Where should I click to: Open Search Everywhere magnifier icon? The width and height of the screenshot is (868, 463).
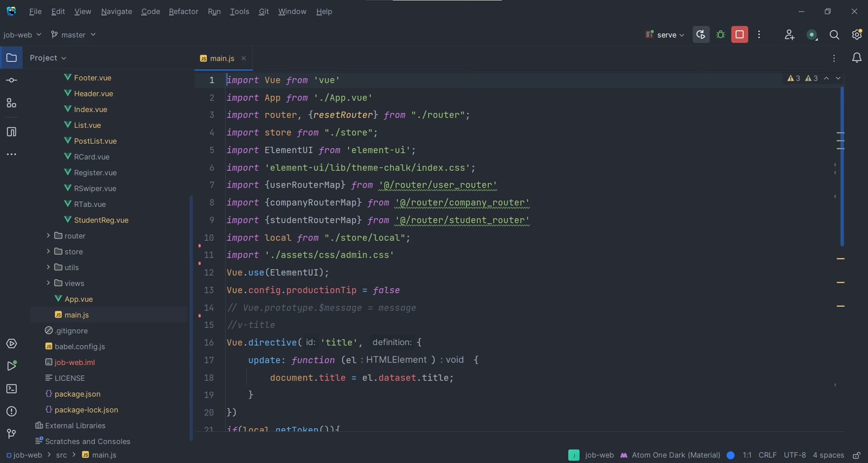click(834, 35)
